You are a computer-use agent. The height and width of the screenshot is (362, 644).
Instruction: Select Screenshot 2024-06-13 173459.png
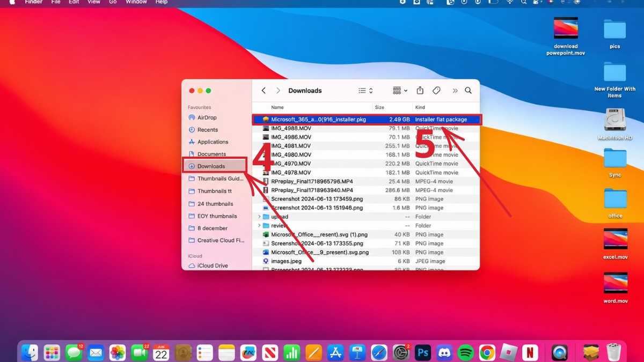tap(367, 199)
